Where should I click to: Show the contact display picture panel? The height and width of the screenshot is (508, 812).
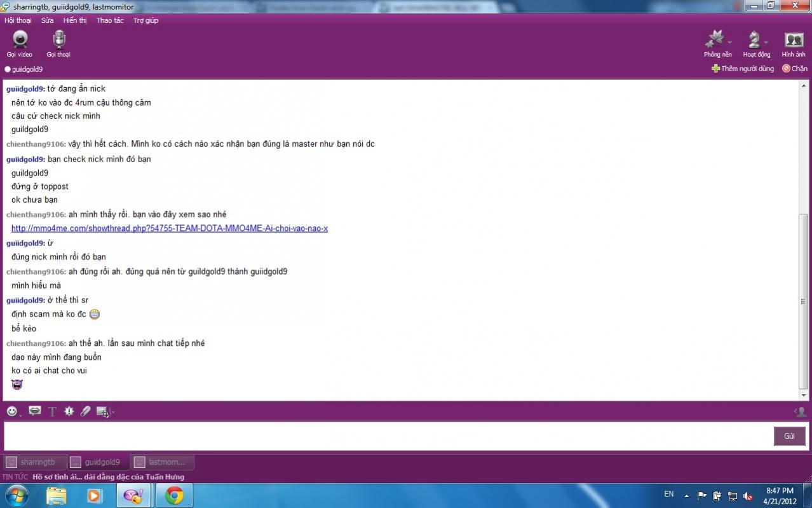tap(801, 412)
